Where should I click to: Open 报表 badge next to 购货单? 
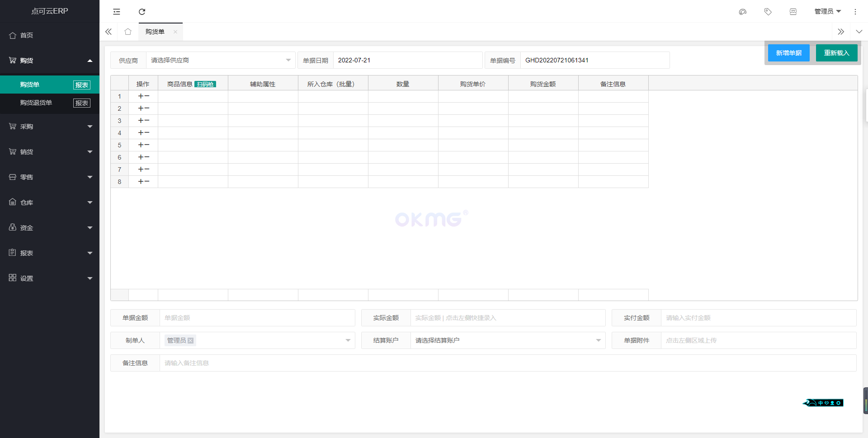[82, 85]
